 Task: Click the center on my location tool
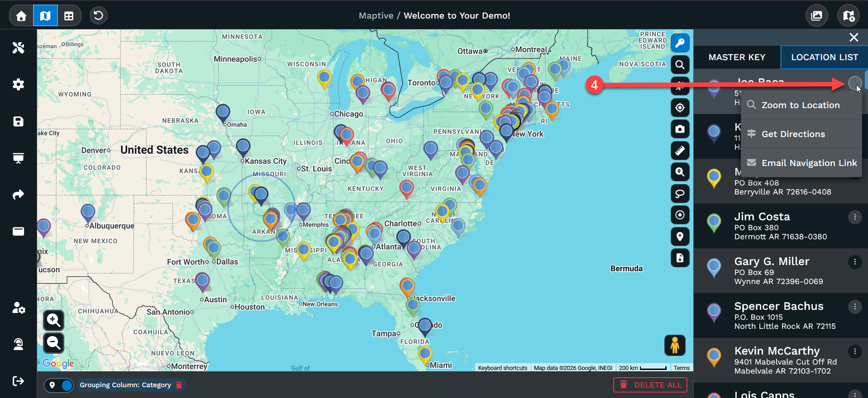click(x=680, y=108)
